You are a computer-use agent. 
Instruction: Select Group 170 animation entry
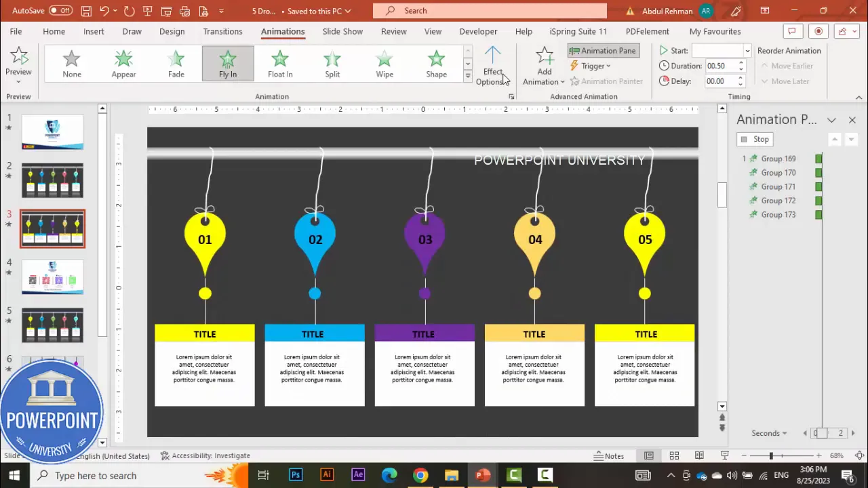[x=778, y=173]
